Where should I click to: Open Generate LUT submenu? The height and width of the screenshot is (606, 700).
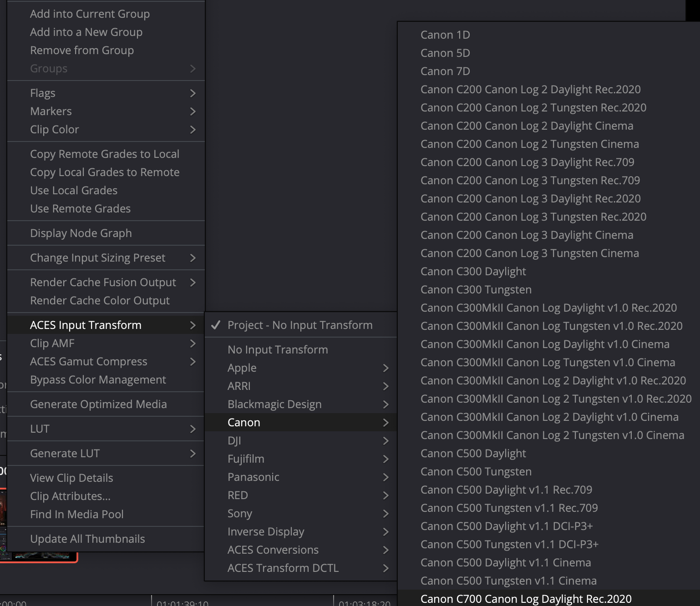point(106,453)
